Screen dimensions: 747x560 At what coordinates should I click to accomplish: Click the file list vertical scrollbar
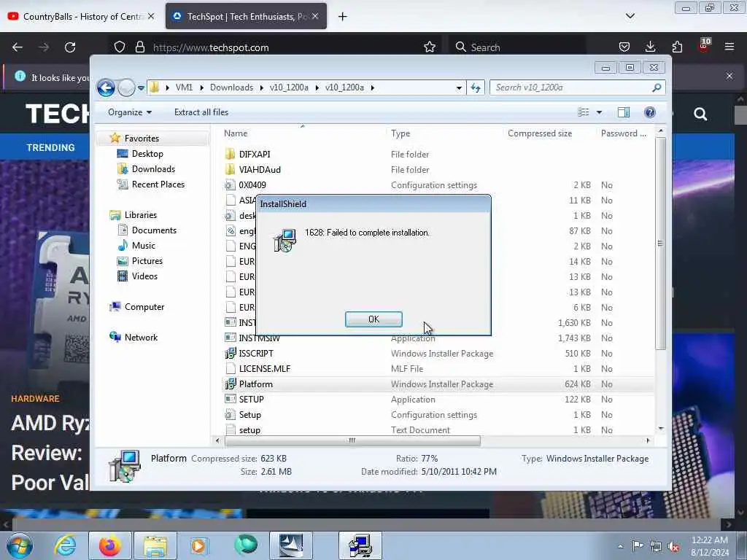pos(660,243)
